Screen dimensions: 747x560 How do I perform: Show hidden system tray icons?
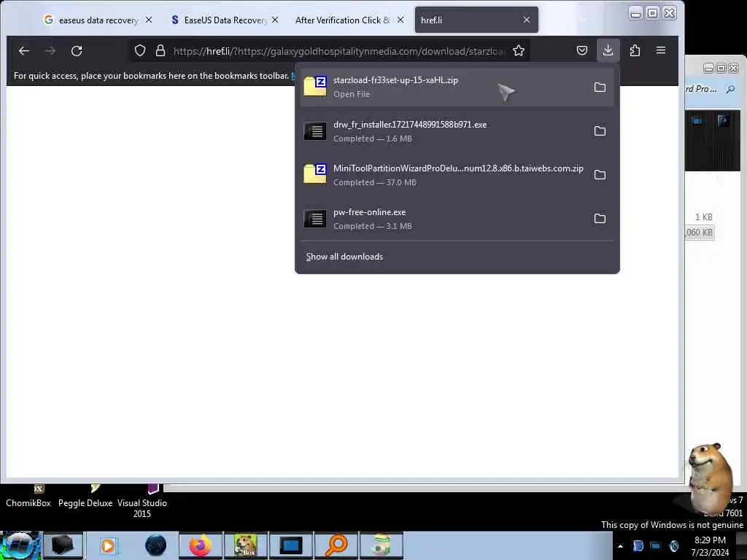tap(620, 546)
